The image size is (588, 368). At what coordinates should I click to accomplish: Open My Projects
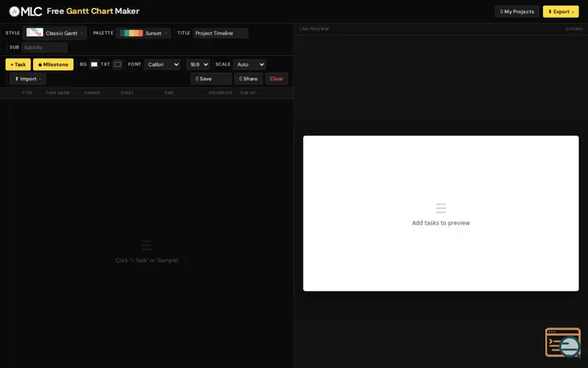(517, 12)
